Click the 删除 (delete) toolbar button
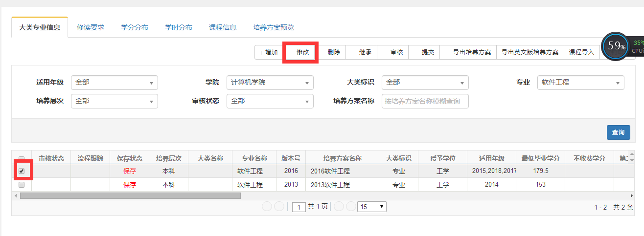The image size is (644, 236). pyautogui.click(x=334, y=52)
